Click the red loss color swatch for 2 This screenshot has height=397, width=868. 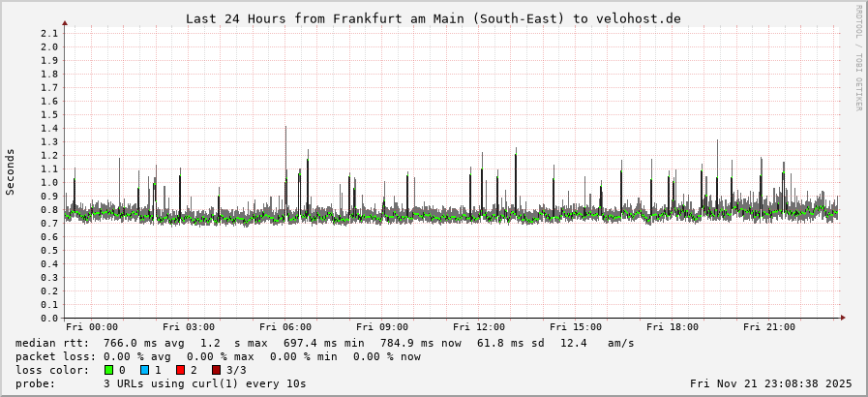(180, 370)
